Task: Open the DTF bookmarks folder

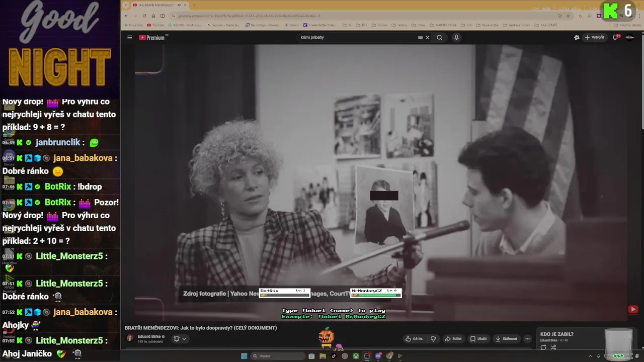Action: click(362, 25)
